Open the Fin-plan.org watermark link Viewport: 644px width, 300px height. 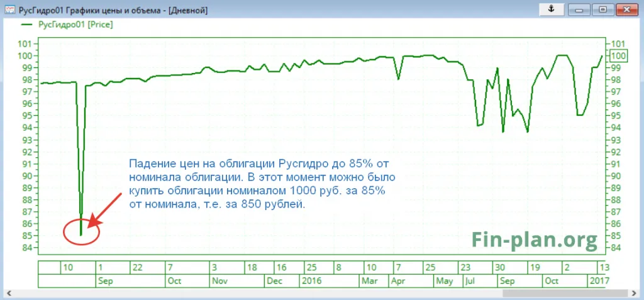[x=535, y=239]
